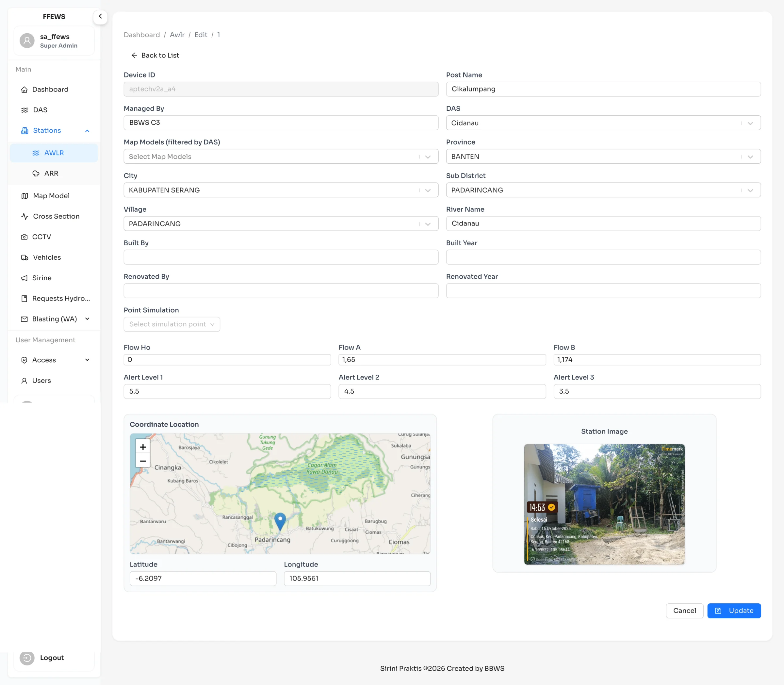The height and width of the screenshot is (685, 784).
Task: Click the Latitude input field
Action: point(203,579)
